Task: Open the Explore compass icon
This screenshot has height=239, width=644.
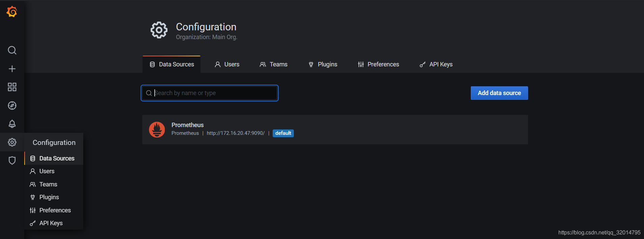Action: pyautogui.click(x=12, y=106)
